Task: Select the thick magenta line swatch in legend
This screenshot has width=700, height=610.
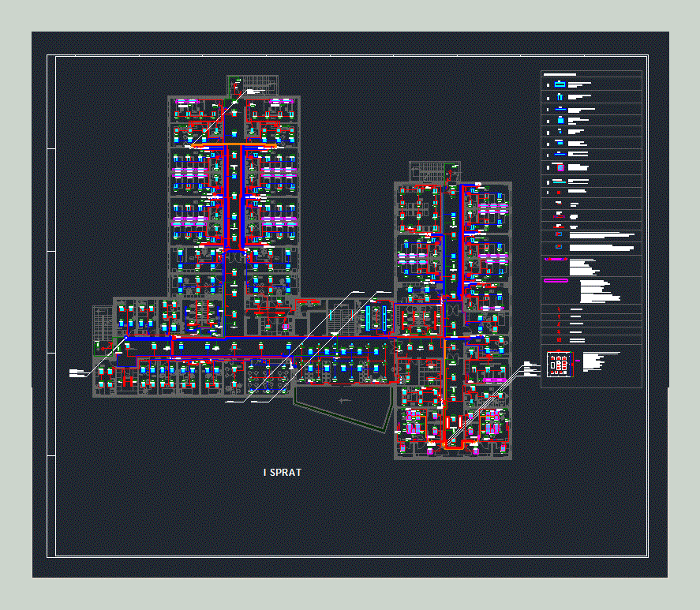Action: [557, 279]
